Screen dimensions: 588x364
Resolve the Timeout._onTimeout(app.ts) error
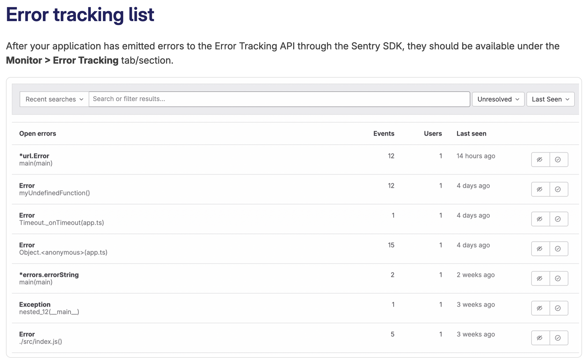pyautogui.click(x=558, y=219)
